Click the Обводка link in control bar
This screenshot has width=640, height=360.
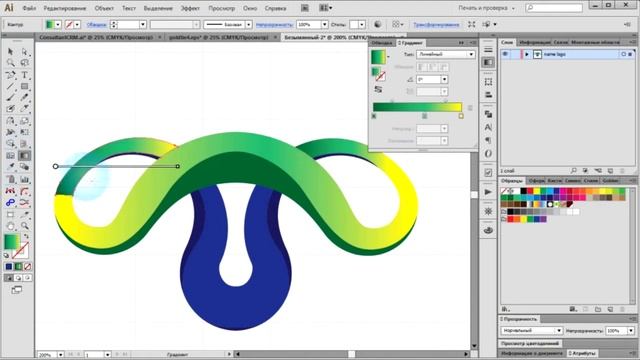tap(96, 24)
